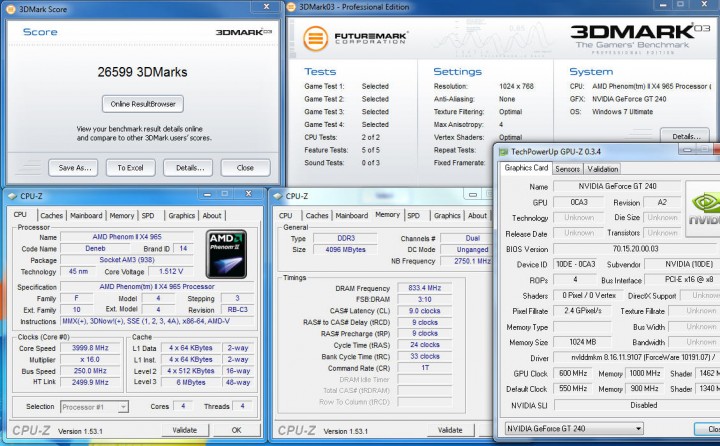720x446 pixels.
Task: Open Mainboard tab in left CPU-Z
Action: tap(86, 215)
